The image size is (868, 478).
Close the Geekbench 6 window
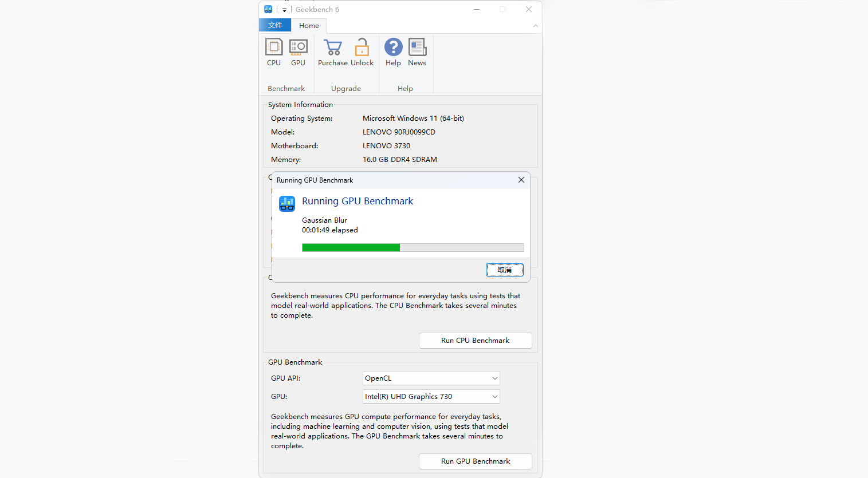pyautogui.click(x=529, y=9)
